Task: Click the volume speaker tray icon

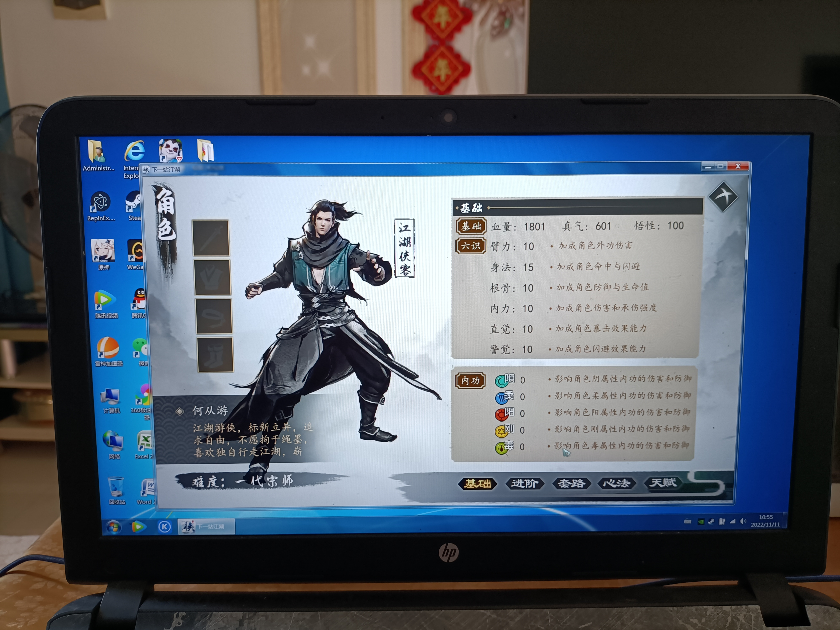Action: coord(743,521)
